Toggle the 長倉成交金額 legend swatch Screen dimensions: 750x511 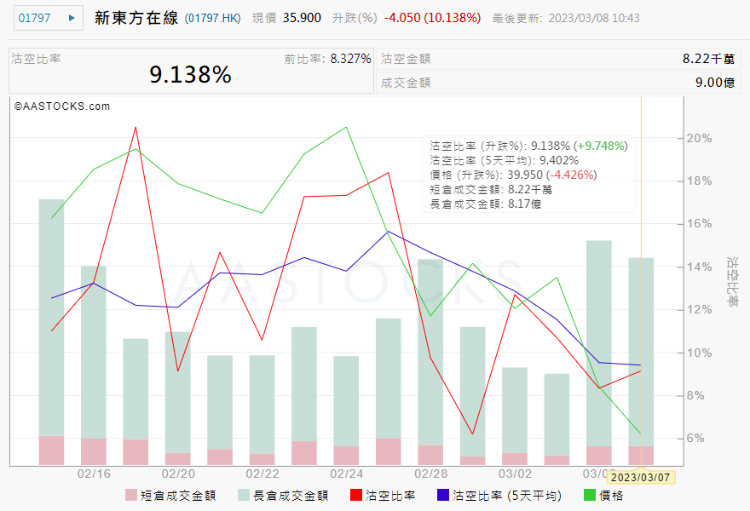(244, 495)
